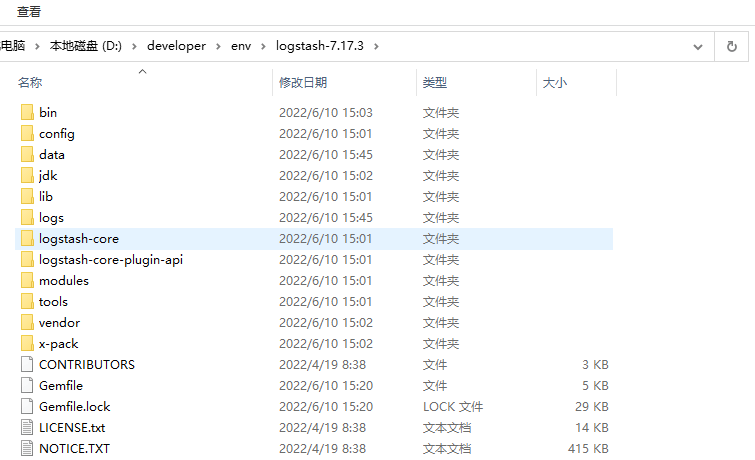Select the NOTICE.TXT file name
This screenshot has height=460, width=755.
click(x=74, y=449)
